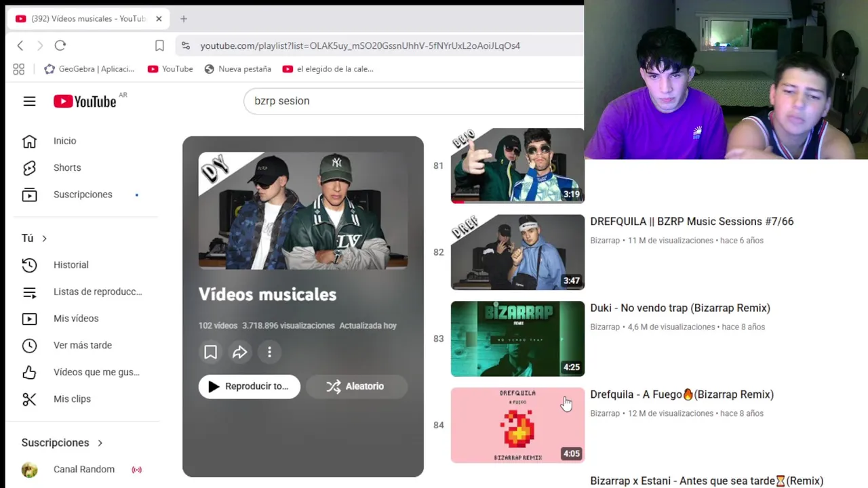
Task: Open Bizarrap channel under A Fuego video
Action: click(605, 413)
